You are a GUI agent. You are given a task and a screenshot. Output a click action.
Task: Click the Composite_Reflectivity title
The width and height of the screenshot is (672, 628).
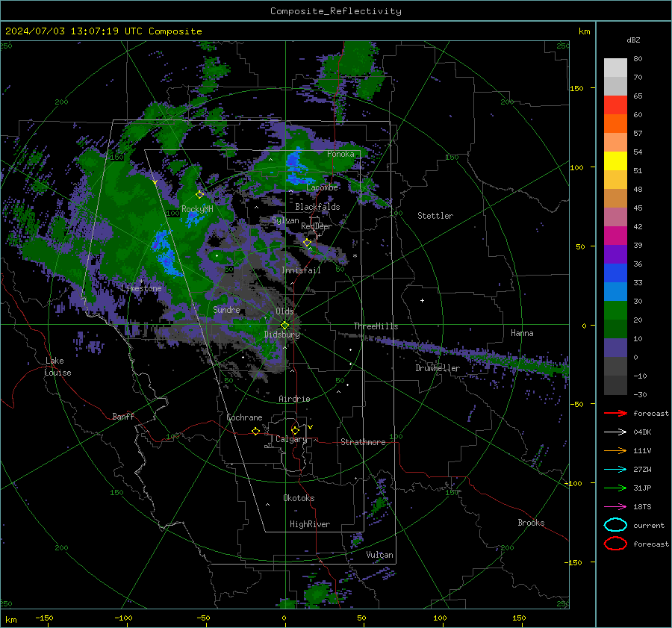click(336, 11)
